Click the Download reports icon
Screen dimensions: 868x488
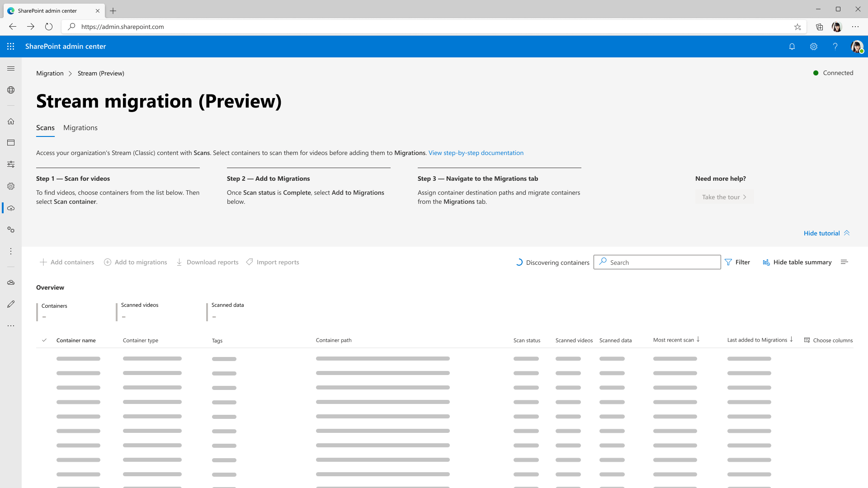click(x=179, y=262)
